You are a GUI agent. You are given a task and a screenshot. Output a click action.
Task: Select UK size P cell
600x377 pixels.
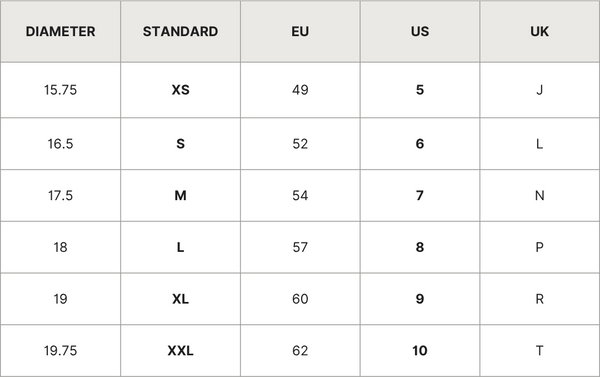coord(540,247)
